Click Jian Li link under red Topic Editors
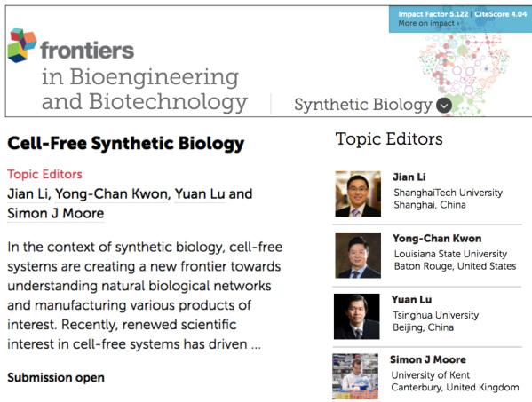The image size is (532, 402). click(28, 193)
